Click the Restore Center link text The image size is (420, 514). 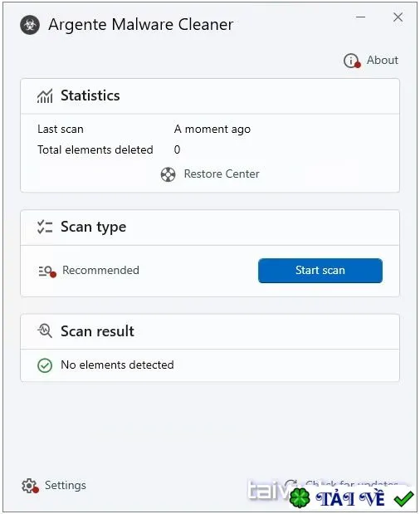point(222,174)
